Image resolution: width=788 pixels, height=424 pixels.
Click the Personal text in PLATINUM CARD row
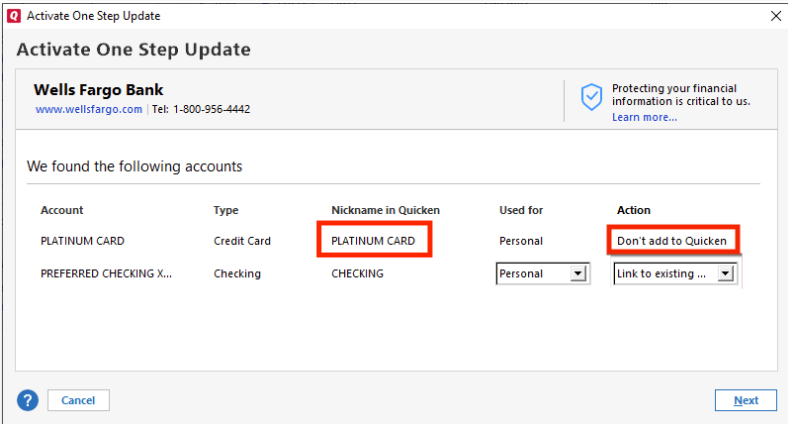[521, 241]
